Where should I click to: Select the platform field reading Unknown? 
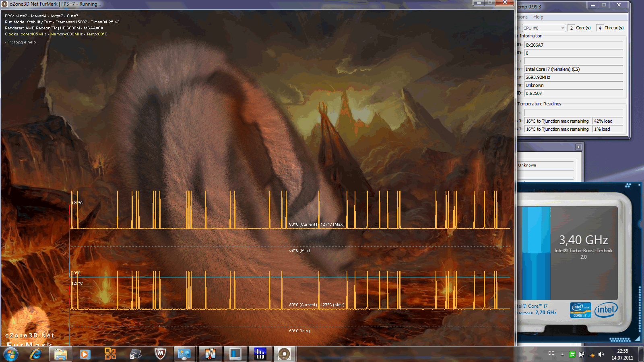574,85
